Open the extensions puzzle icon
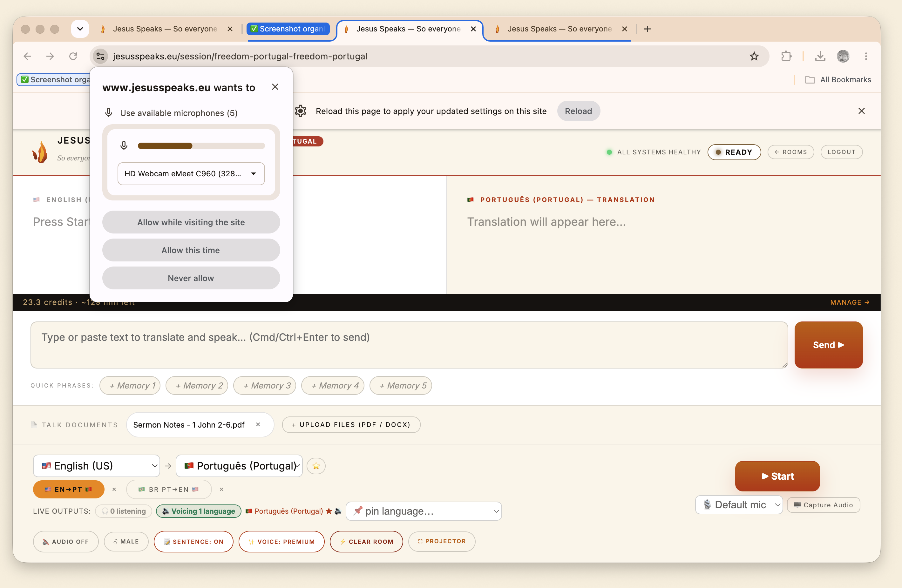The height and width of the screenshot is (588, 902). (x=786, y=57)
